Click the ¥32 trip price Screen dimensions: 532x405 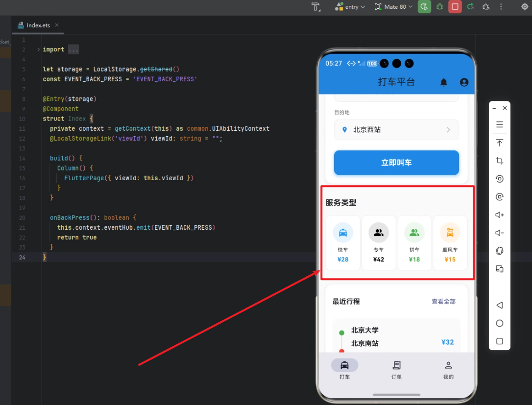[448, 342]
